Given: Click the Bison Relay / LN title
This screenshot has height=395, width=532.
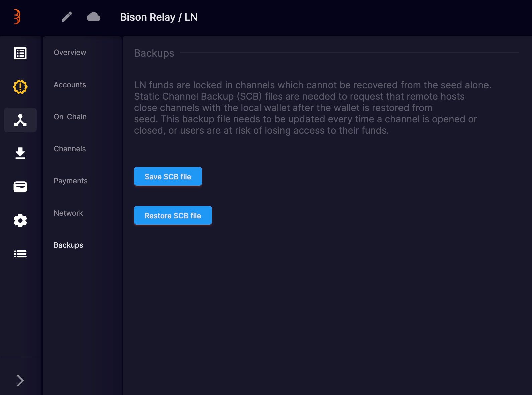Looking at the screenshot, I should 159,17.
